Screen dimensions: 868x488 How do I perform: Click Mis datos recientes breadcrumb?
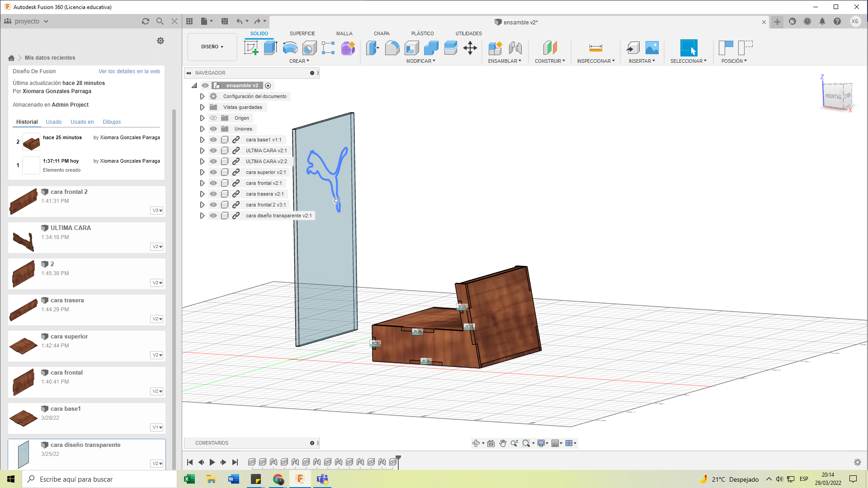pos(50,58)
